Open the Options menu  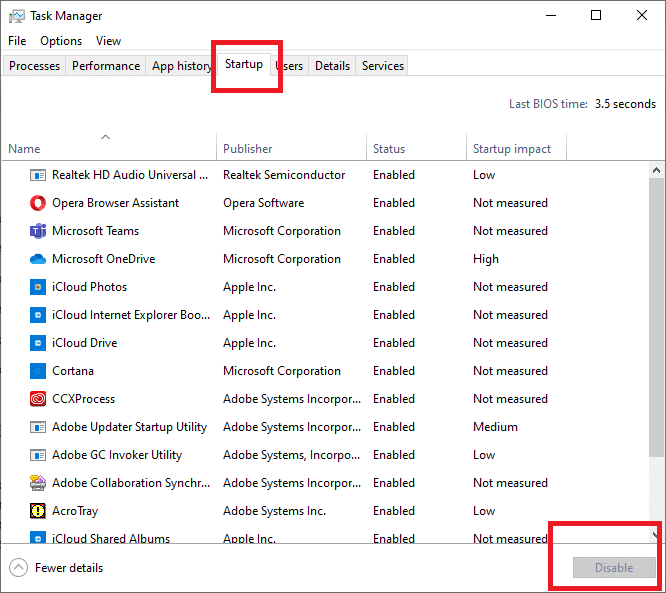[x=61, y=41]
